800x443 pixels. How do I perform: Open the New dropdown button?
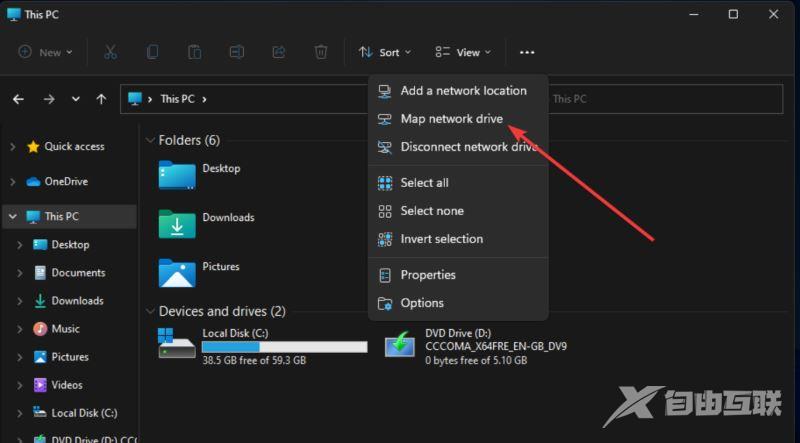(x=45, y=52)
